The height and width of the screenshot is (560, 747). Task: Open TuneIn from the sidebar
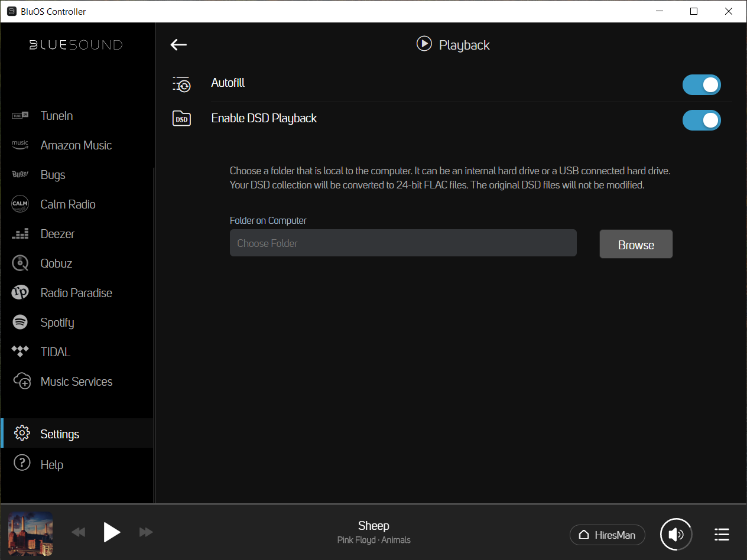(57, 116)
